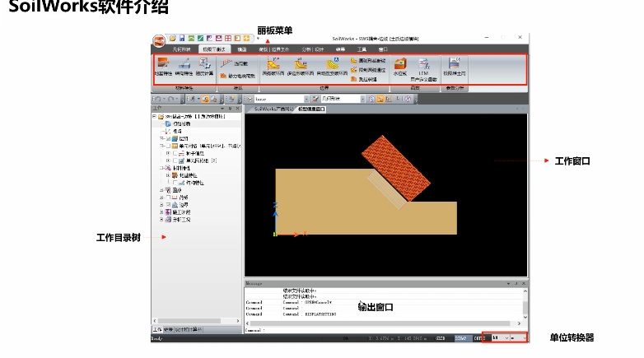Image resolution: width=644 pixels, height=358 pixels.
Task: Click the top small item beside auto-search icon
Action: (368, 60)
